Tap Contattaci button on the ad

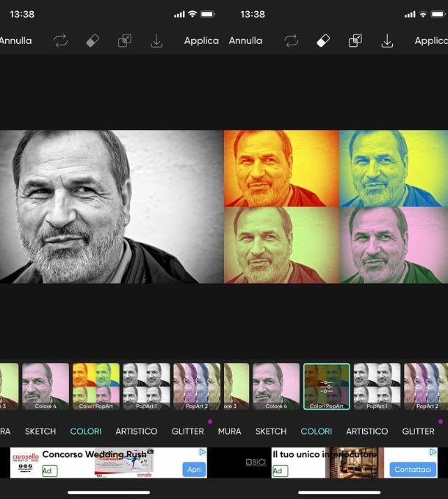pyautogui.click(x=413, y=470)
